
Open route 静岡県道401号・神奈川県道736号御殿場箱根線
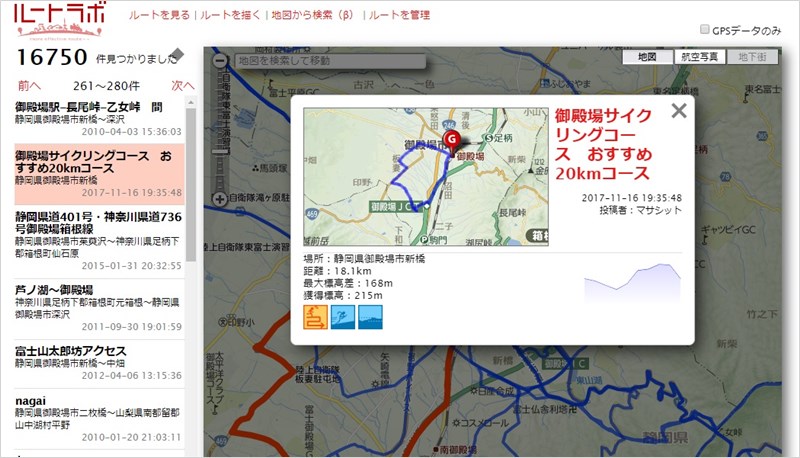click(98, 240)
